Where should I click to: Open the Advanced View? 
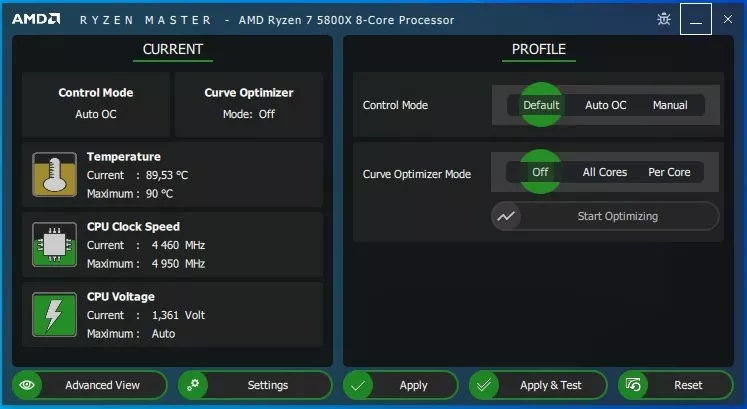90,385
